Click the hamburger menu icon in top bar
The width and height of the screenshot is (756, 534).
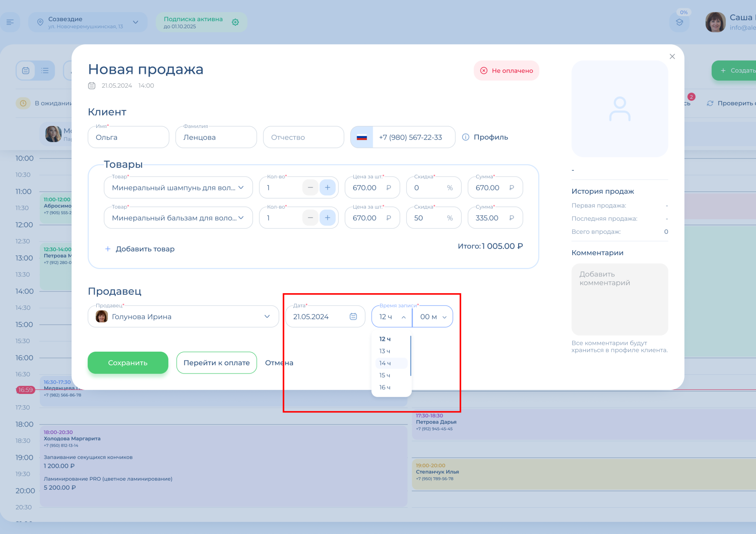10,22
